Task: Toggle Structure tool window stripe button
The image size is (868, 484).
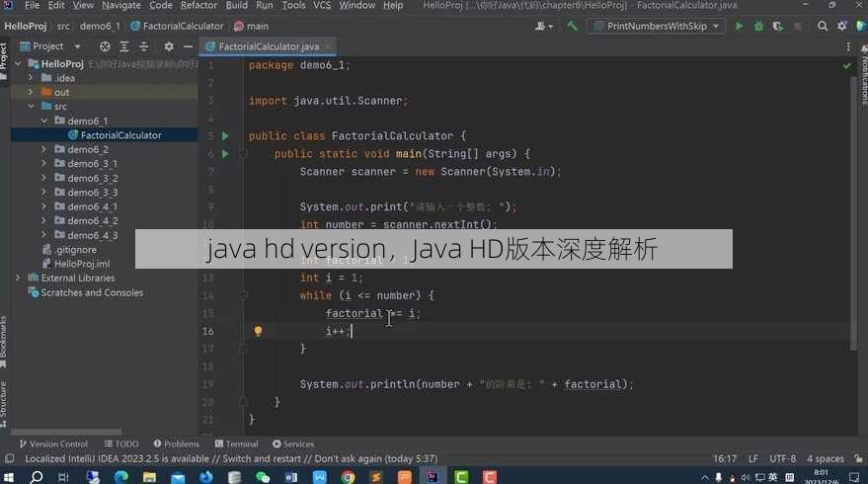Action: tap(4, 404)
